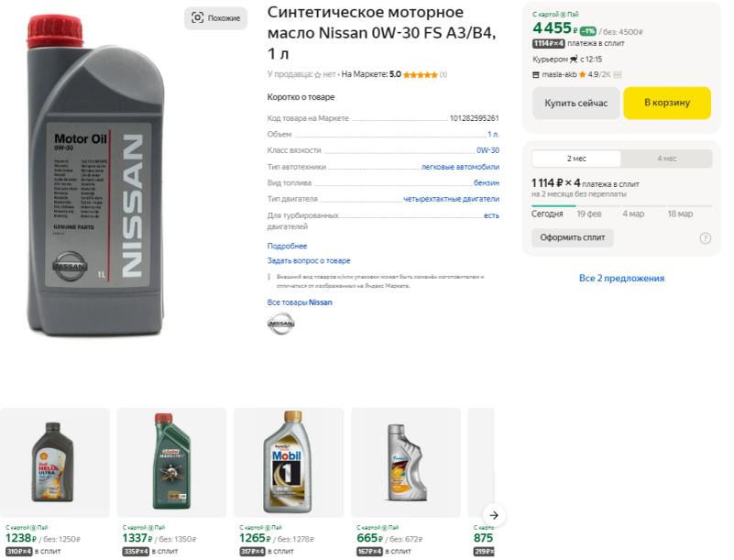This screenshot has width=734, height=560.
Task: Click the 0W-30 viscosity class link
Action: click(x=488, y=150)
